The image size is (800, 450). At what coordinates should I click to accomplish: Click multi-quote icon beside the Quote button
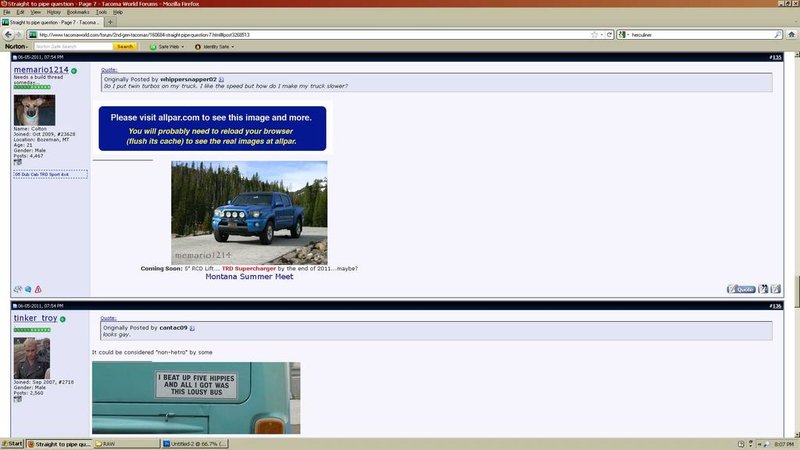click(x=763, y=289)
